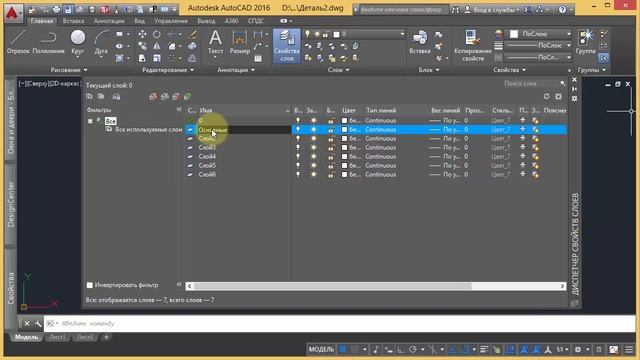Expand the Рисование panel dropdown
Screen dimensions: 640x360
click(69, 70)
